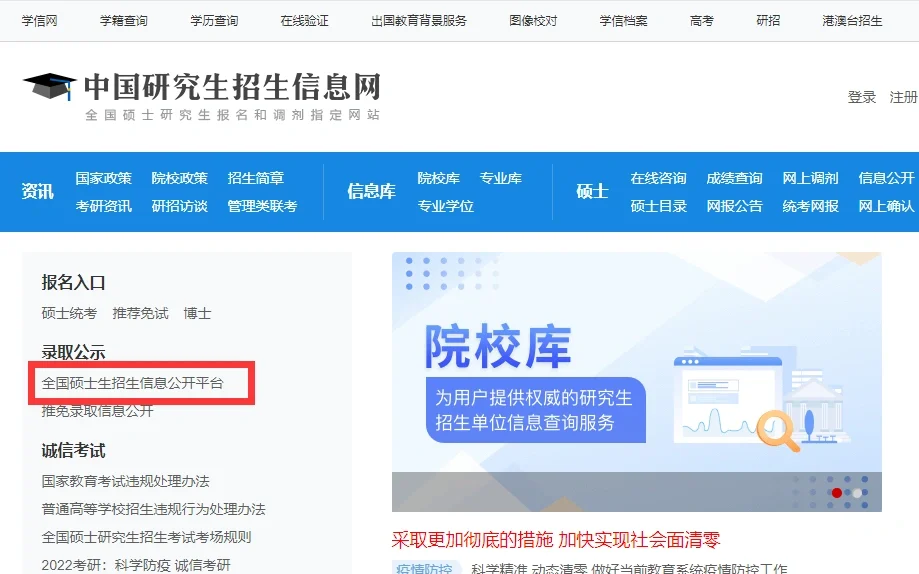The width and height of the screenshot is (919, 574).
Task: Open 网上确认 in the blue navigation
Action: 887,206
